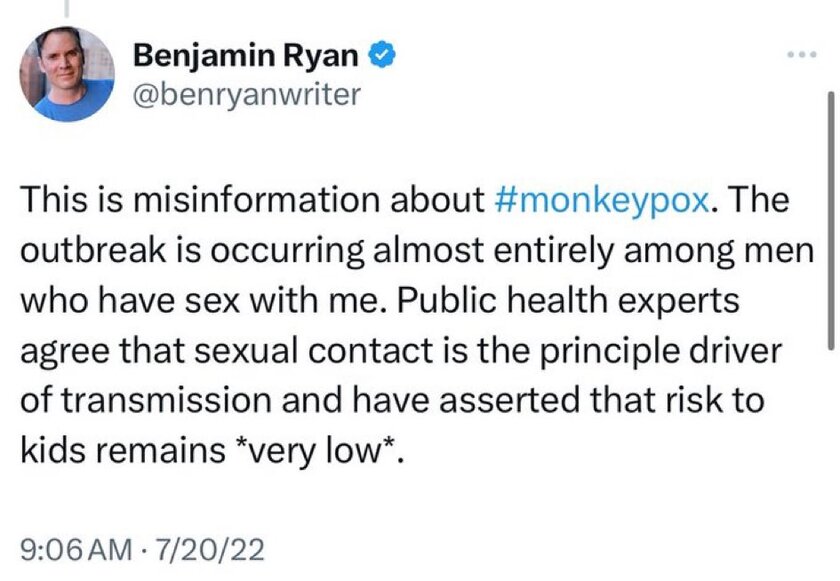The width and height of the screenshot is (840, 581).
Task: Click the word "outbreak" in the tweet
Action: [x=93, y=250]
